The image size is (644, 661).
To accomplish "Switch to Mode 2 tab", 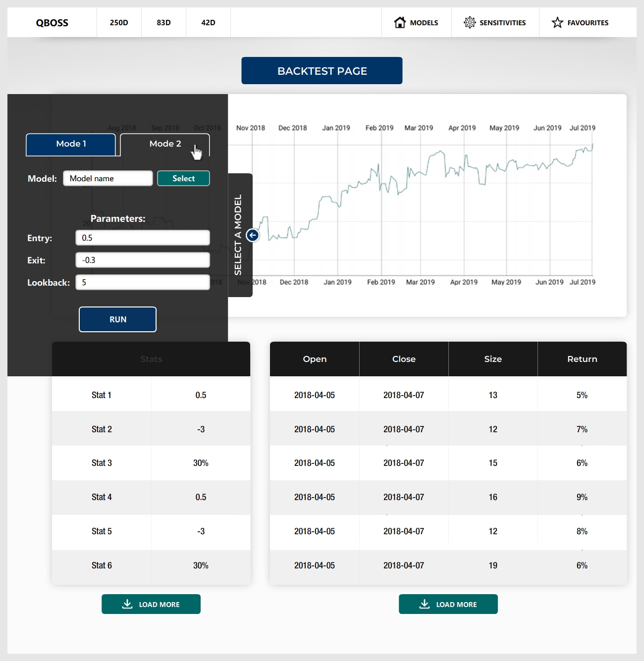I will [x=165, y=145].
